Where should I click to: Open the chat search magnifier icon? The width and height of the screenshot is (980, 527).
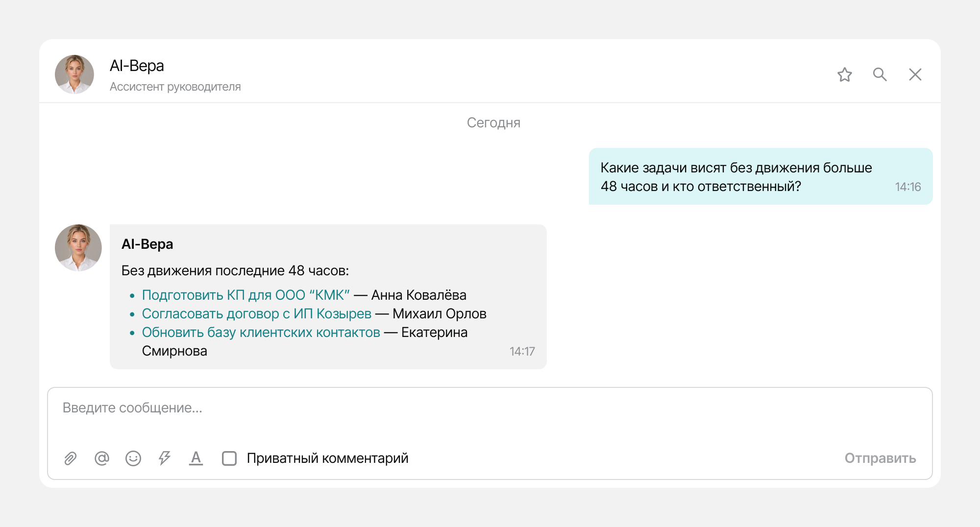pyautogui.click(x=880, y=74)
